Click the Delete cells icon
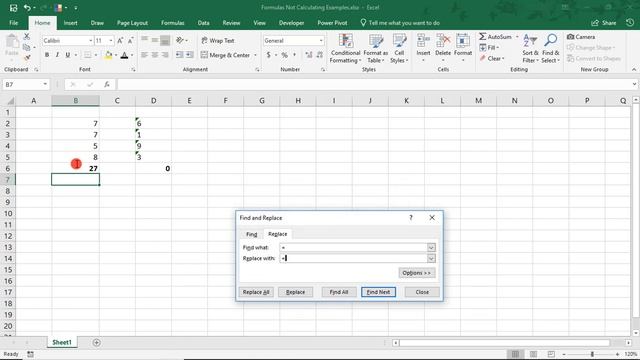This screenshot has height=360, width=640. (x=443, y=41)
